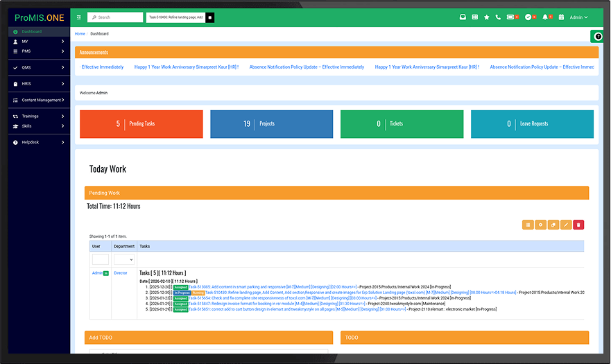Screen dimensions: 611x364
Task: Open the calendar icon in the top bar
Action: (x=561, y=17)
